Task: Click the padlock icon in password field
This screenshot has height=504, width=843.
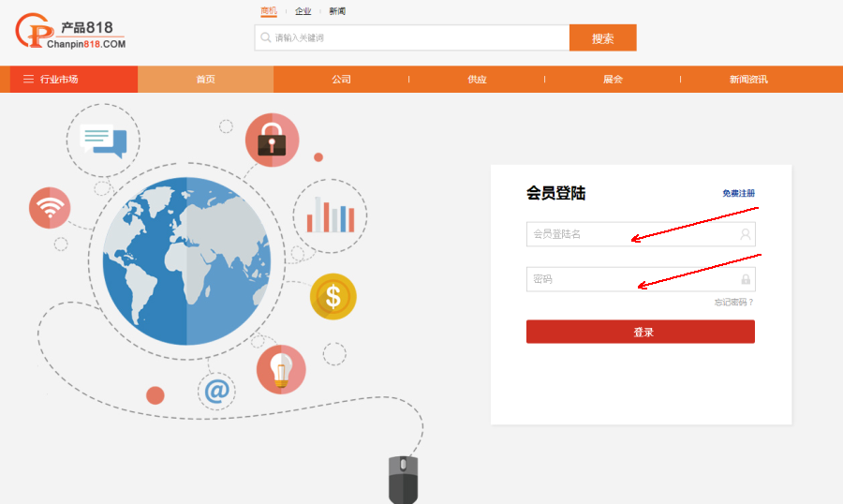Action: [x=746, y=279]
